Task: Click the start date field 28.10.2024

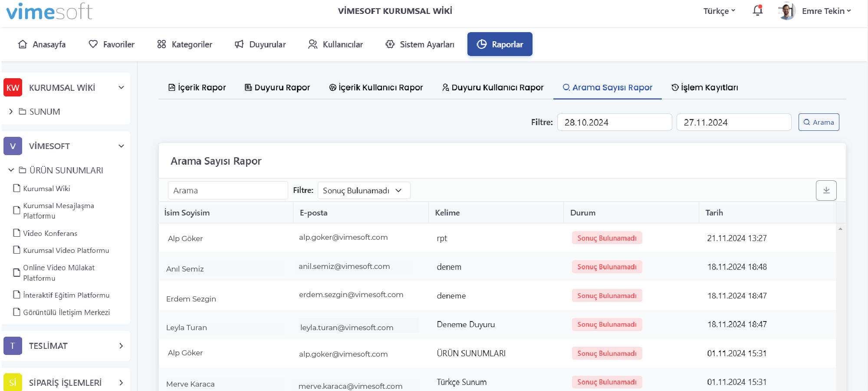Action: pos(615,122)
